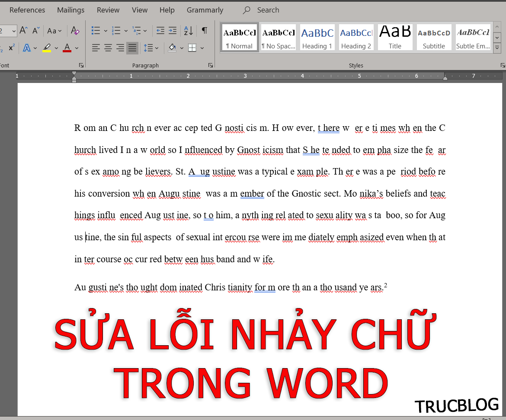
Task: Click the Clear All Formatting icon
Action: click(x=75, y=31)
